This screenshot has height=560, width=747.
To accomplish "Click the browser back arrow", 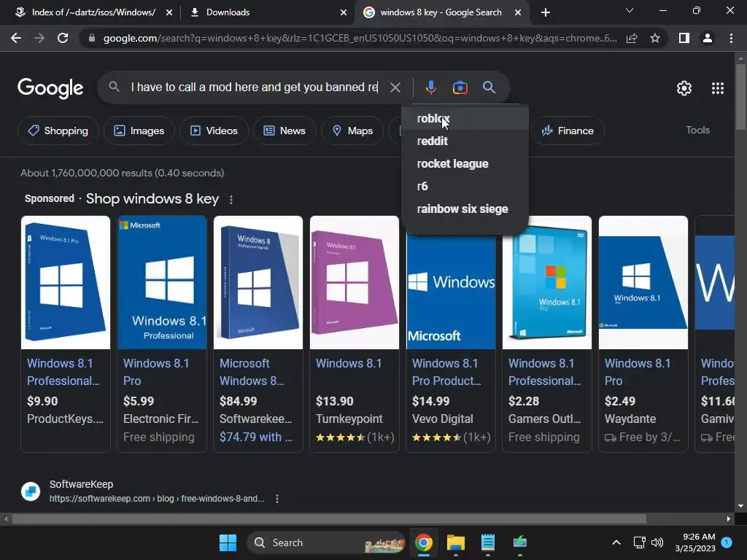I will click(16, 38).
